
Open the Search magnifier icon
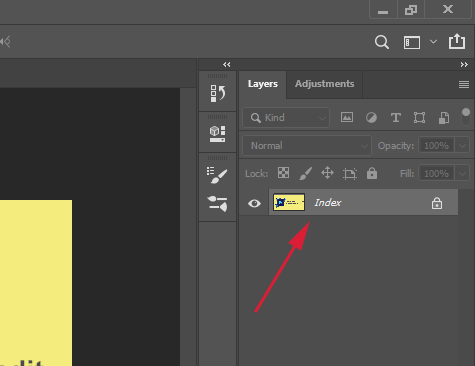382,42
